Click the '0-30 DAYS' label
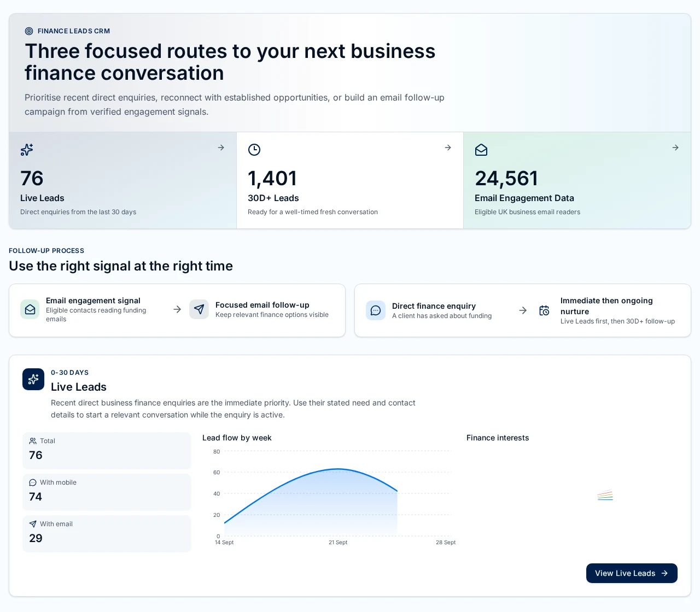This screenshot has height=612, width=700. click(69, 373)
